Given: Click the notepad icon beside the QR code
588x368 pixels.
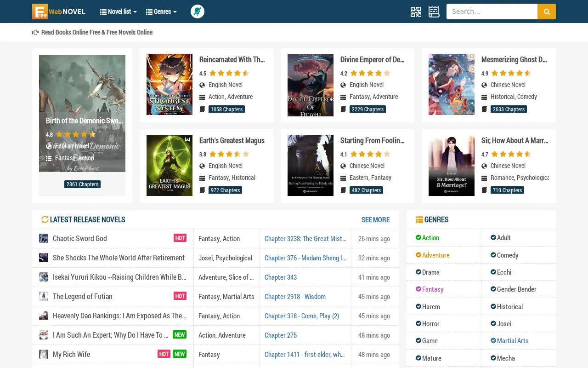Looking at the screenshot, I should tap(434, 11).
